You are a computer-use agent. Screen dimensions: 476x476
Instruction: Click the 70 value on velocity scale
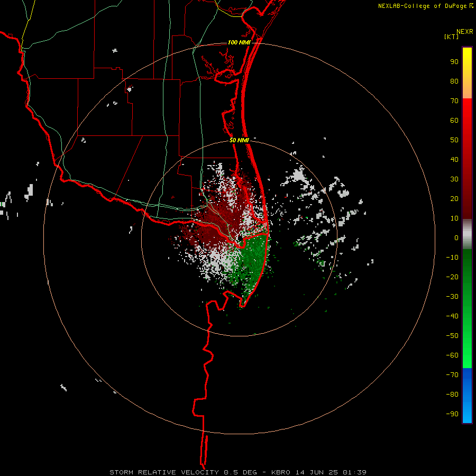[454, 101]
